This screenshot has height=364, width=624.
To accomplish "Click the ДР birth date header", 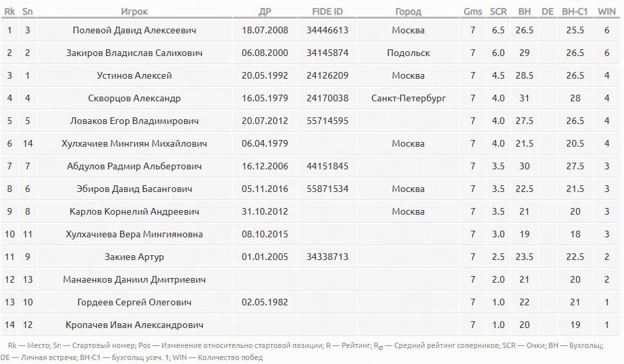I will coord(265,11).
